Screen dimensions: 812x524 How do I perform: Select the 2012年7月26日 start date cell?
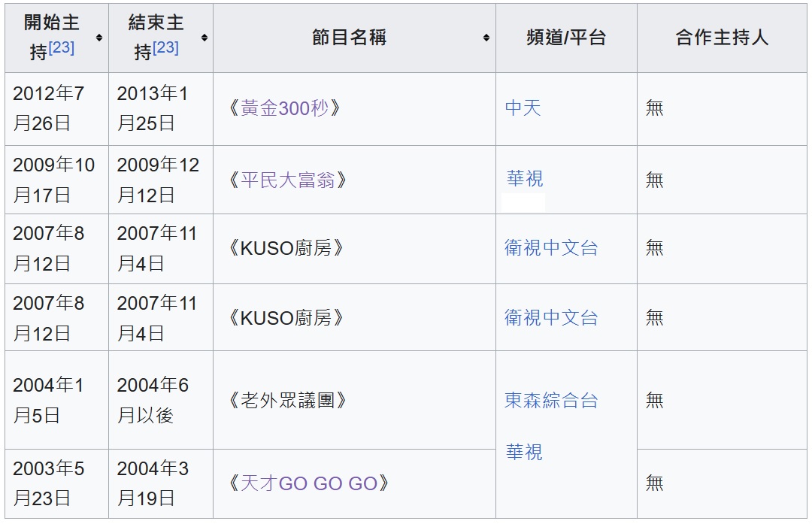(x=49, y=108)
